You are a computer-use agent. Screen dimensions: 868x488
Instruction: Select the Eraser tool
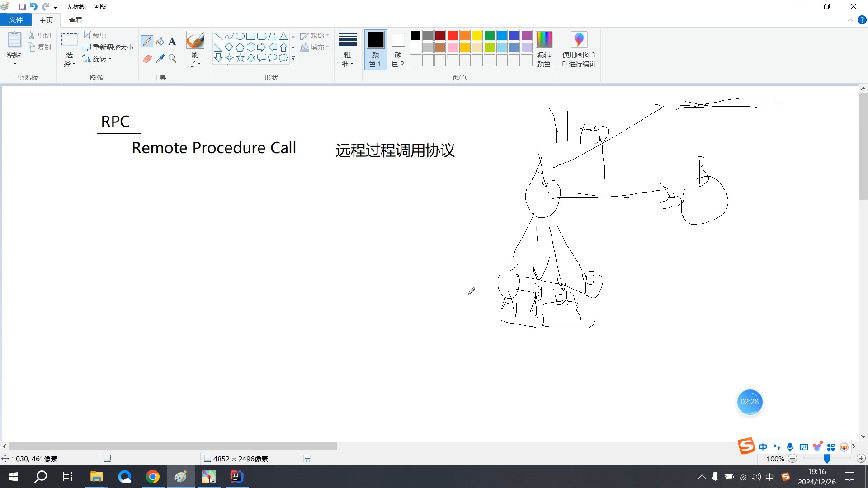click(x=147, y=59)
